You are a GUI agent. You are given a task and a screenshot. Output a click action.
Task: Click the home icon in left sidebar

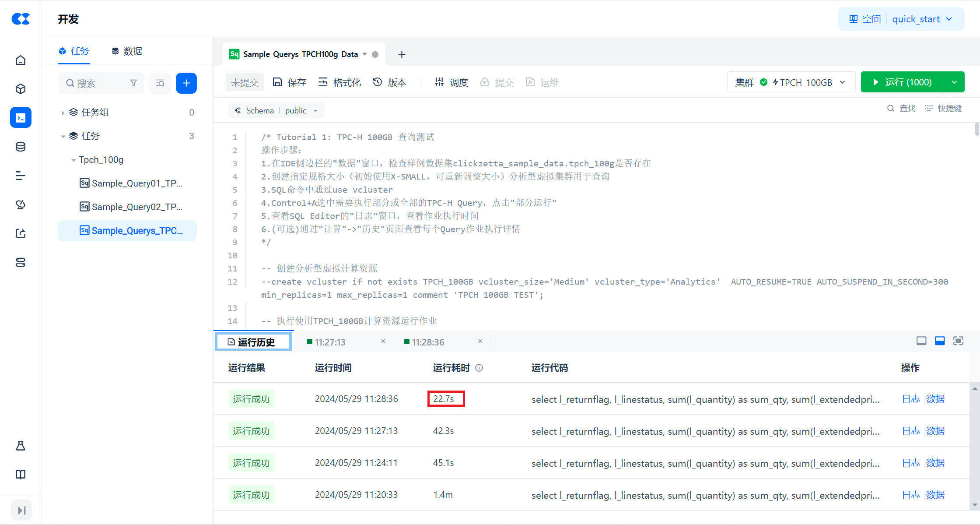click(21, 60)
